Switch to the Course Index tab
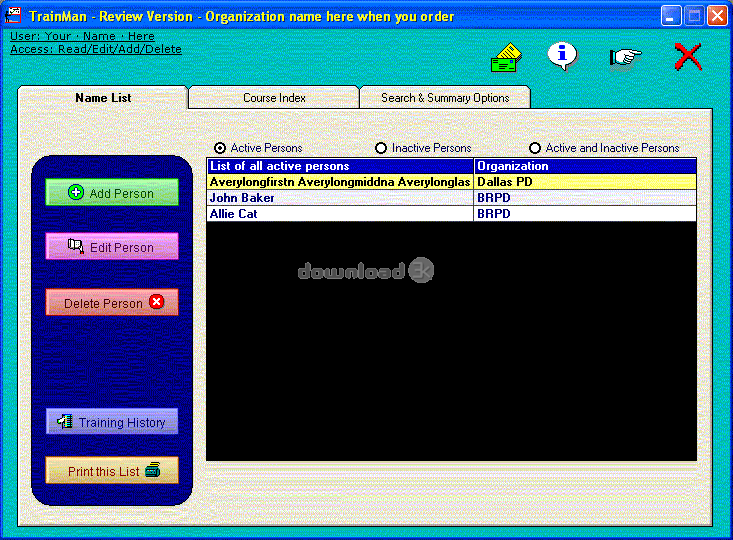The width and height of the screenshot is (733, 540). [x=274, y=98]
